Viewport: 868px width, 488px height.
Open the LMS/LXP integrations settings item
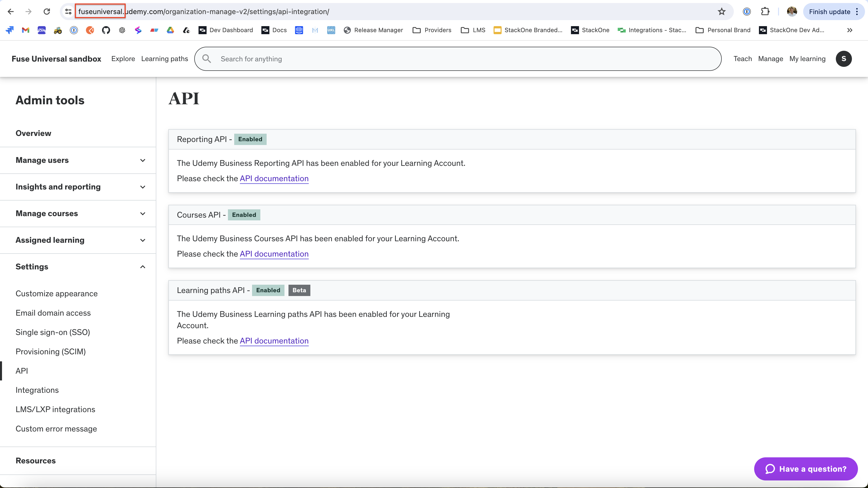[x=55, y=409]
